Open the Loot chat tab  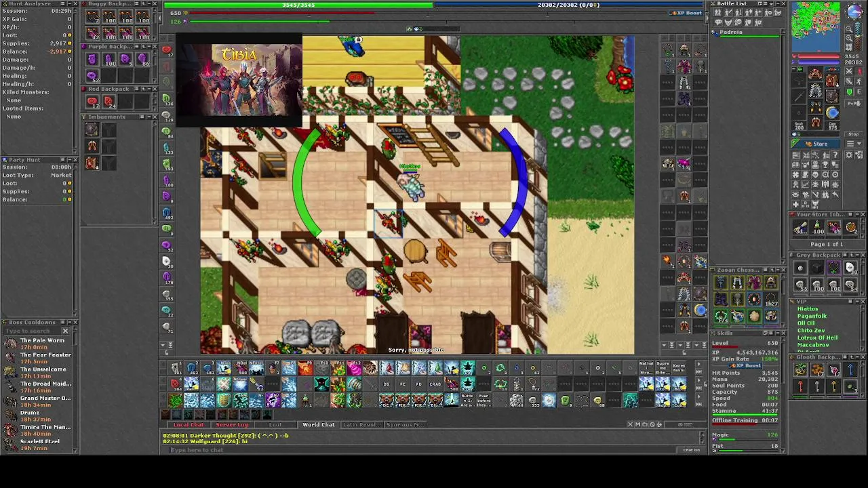tap(276, 425)
